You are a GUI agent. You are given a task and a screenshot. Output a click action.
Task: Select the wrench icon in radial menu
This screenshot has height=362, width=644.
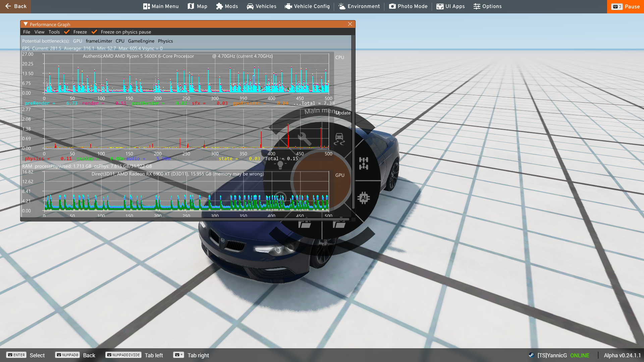305,139
